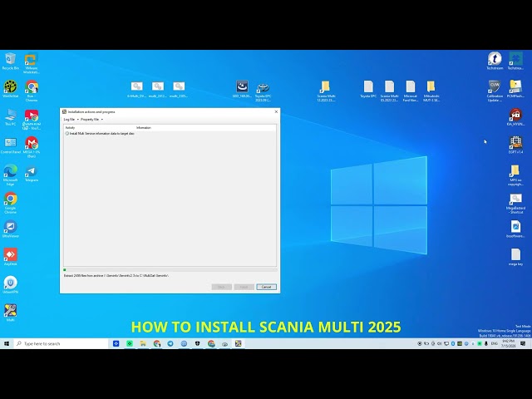Click the grayed Back button in installer
The image size is (532, 399).
[x=222, y=287]
